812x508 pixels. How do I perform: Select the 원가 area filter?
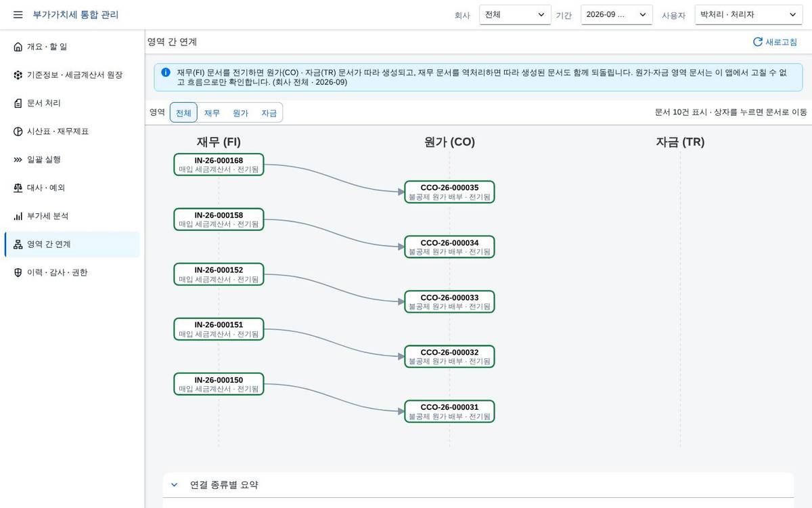click(x=240, y=113)
